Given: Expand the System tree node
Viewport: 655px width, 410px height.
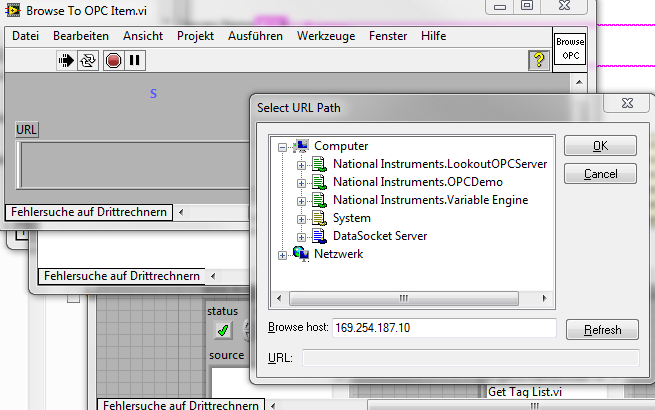Looking at the screenshot, I should (x=301, y=219).
